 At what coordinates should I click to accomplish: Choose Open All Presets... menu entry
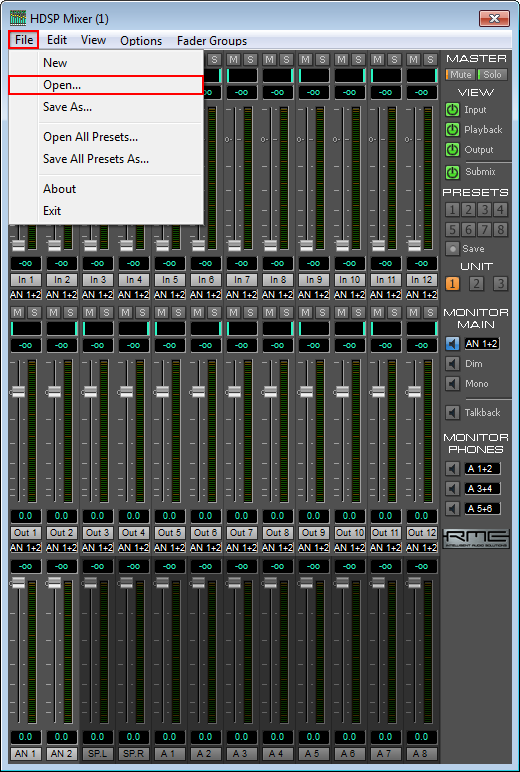click(106, 137)
